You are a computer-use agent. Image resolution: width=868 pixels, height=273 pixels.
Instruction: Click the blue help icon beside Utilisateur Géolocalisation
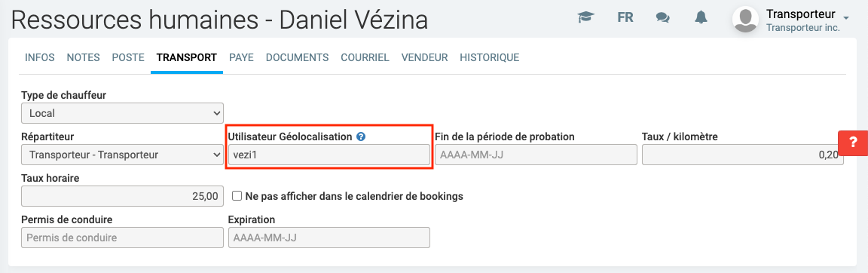pos(361,136)
